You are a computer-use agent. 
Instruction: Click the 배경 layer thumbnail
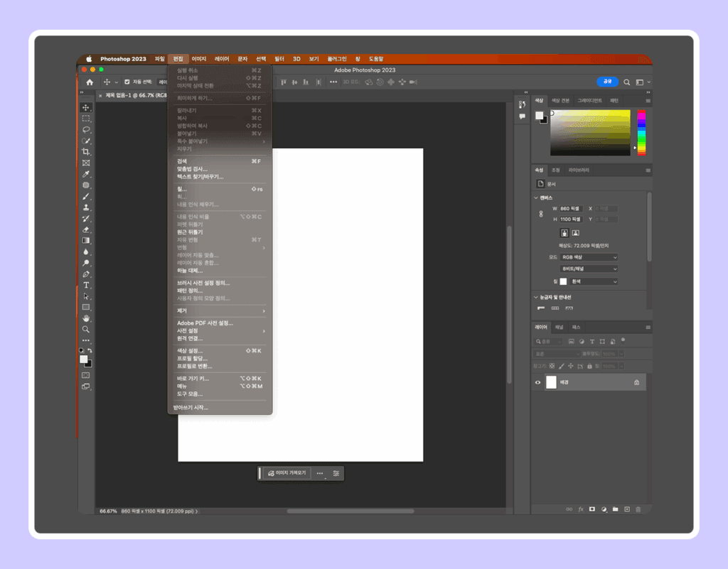coord(551,383)
